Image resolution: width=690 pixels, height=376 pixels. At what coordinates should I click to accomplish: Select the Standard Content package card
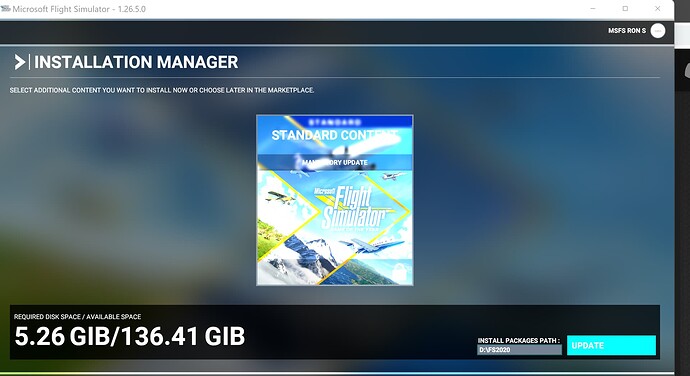(x=334, y=200)
